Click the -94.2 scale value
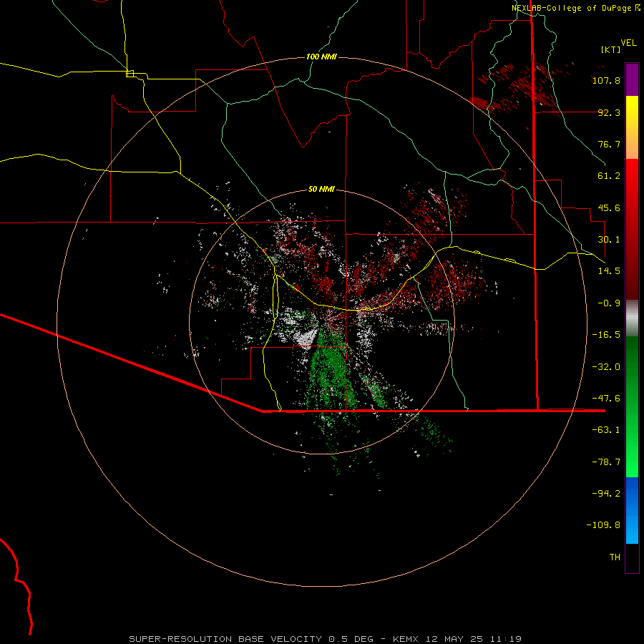The height and width of the screenshot is (644, 644). [x=606, y=494]
